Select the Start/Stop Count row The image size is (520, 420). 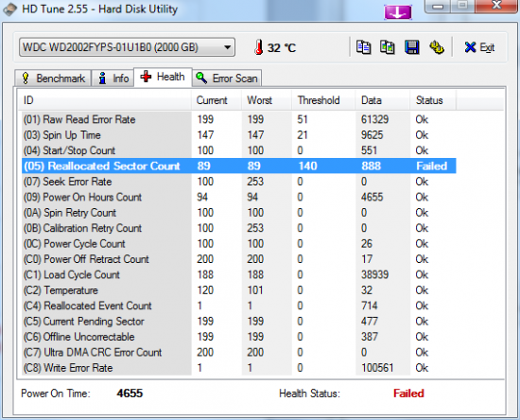click(x=239, y=150)
